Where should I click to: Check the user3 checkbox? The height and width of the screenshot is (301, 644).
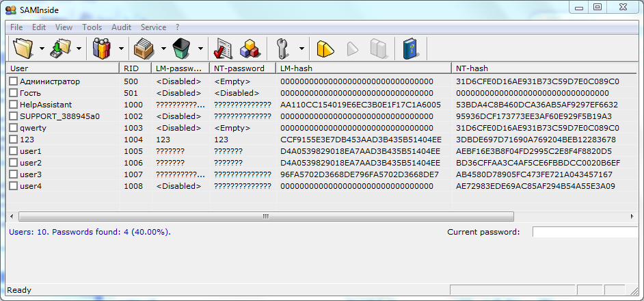14,174
